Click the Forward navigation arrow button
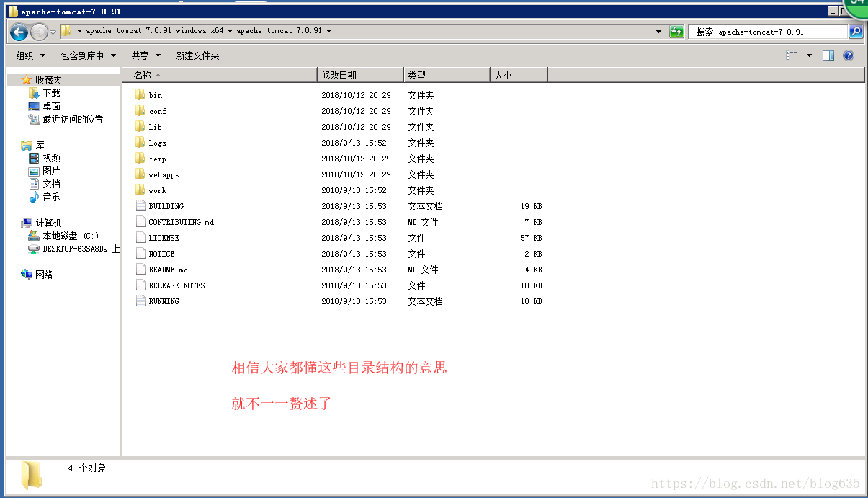 39,32
